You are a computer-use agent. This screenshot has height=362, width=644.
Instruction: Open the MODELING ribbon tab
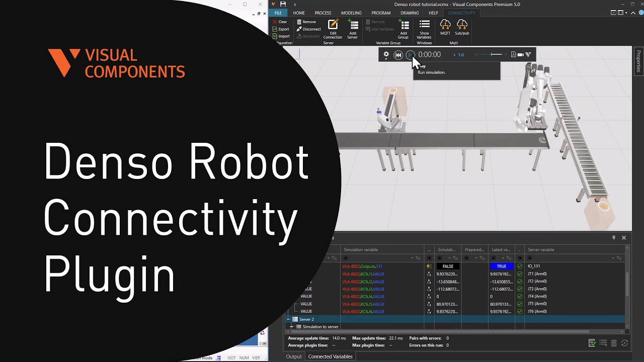click(351, 13)
